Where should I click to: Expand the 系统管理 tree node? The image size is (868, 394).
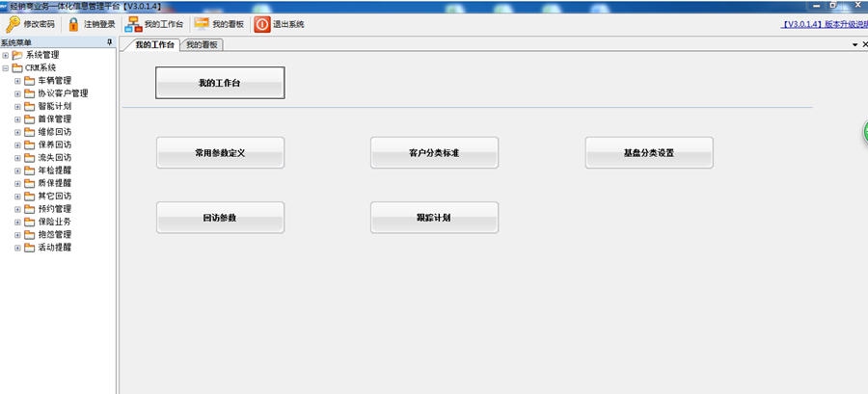point(6,55)
